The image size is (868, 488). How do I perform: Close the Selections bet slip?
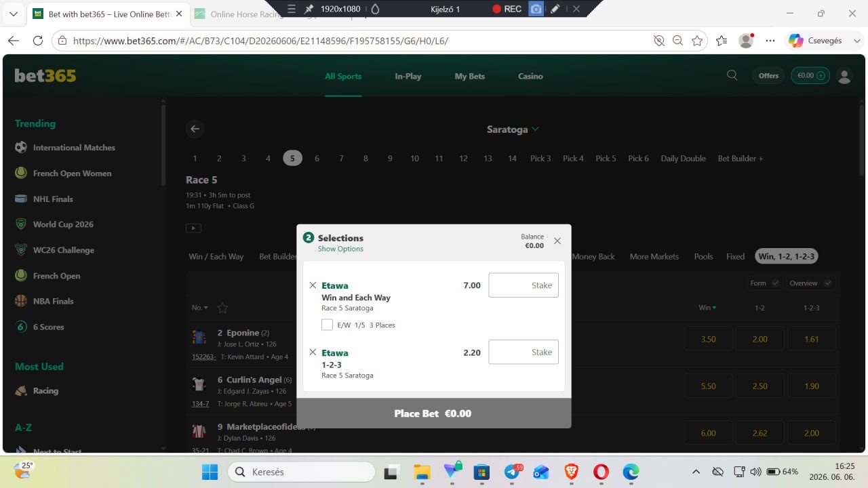557,241
